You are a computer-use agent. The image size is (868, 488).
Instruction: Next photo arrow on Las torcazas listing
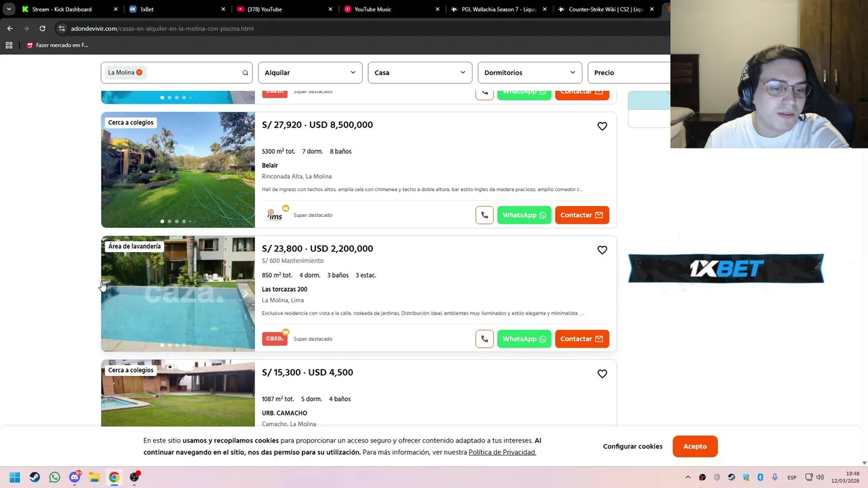245,293
